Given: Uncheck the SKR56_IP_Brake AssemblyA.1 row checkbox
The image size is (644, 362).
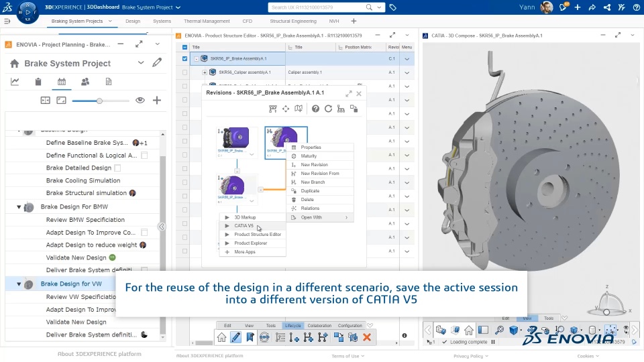Looking at the screenshot, I should point(185,59).
